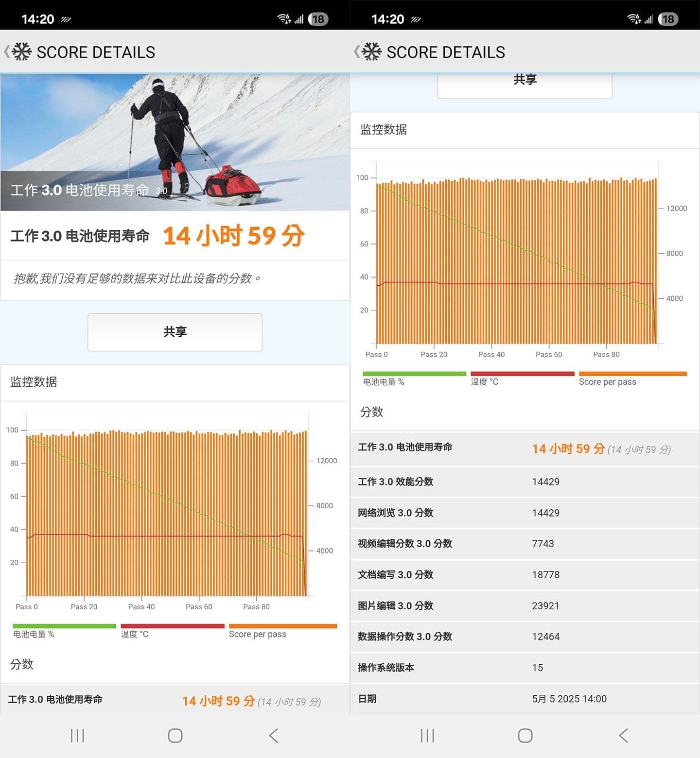Tap the 分数 heading on left screen
Screen dimensions: 700x758
tap(22, 664)
